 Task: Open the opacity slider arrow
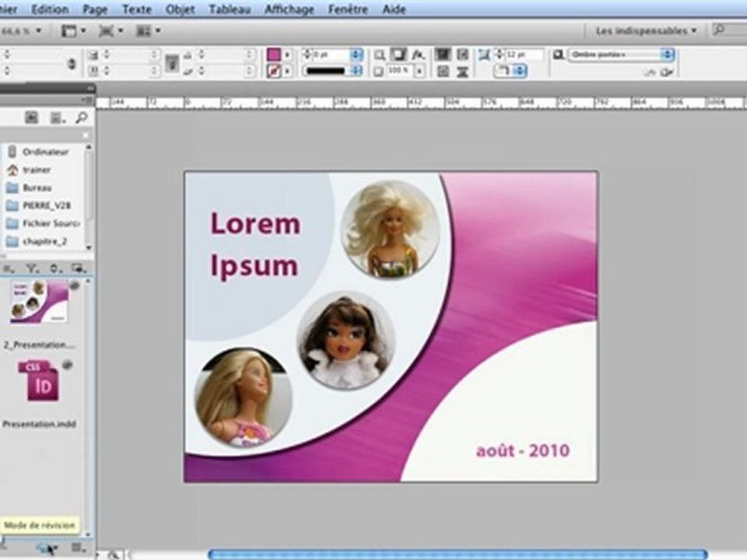point(419,72)
